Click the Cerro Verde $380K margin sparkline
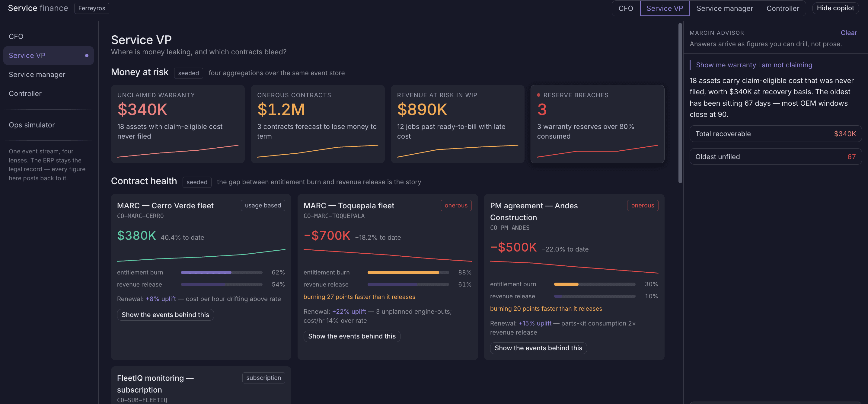 (201, 255)
